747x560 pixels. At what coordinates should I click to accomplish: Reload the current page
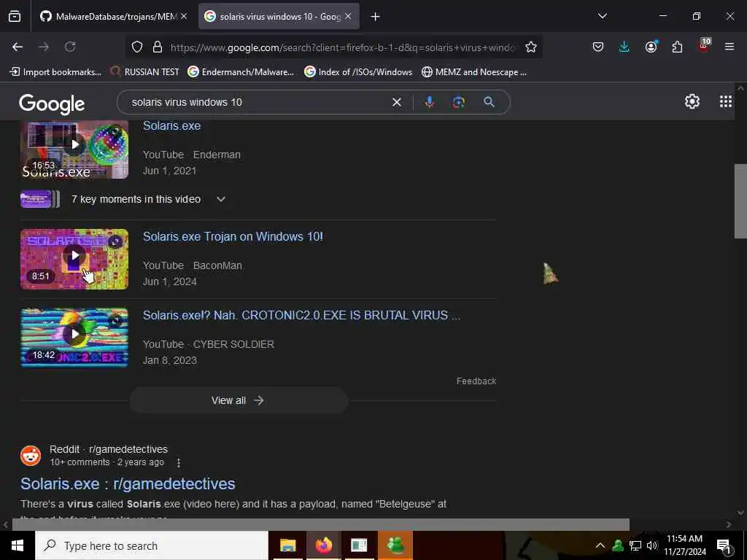70,47
